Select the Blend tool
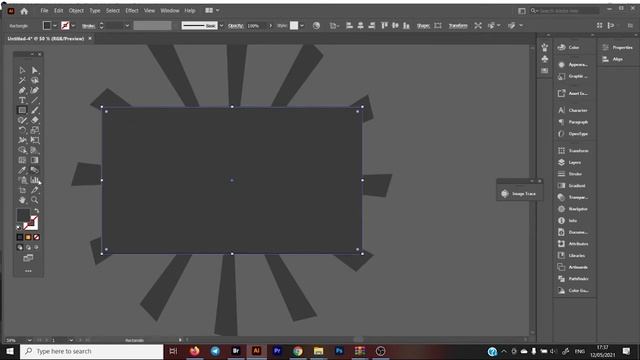 point(35,170)
